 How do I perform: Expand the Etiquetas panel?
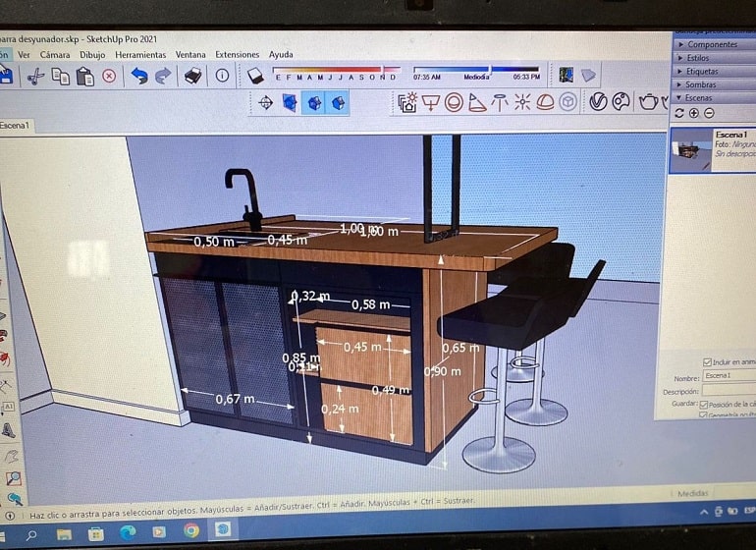pos(701,72)
